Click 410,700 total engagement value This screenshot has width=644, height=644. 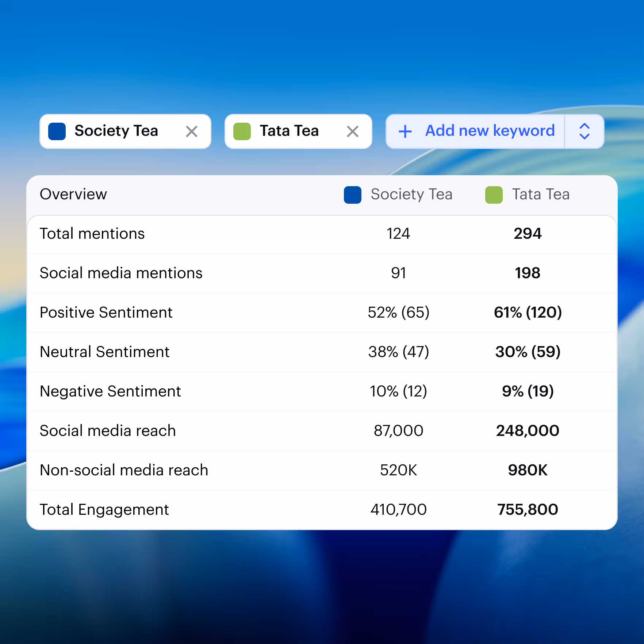coord(398,510)
